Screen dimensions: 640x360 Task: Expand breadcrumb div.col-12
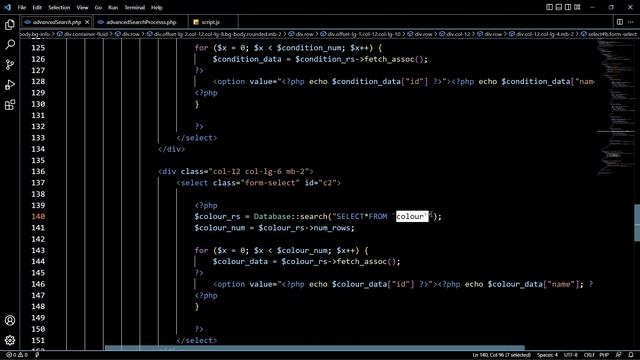[x=458, y=34]
